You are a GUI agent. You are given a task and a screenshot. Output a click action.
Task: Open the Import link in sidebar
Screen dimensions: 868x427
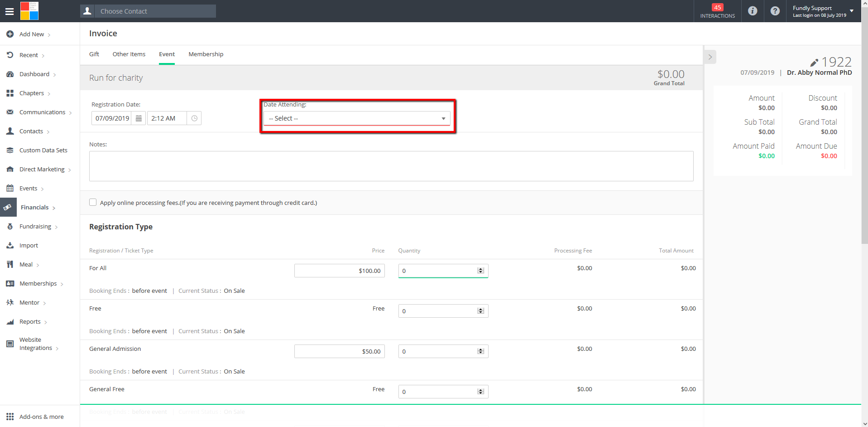point(29,245)
